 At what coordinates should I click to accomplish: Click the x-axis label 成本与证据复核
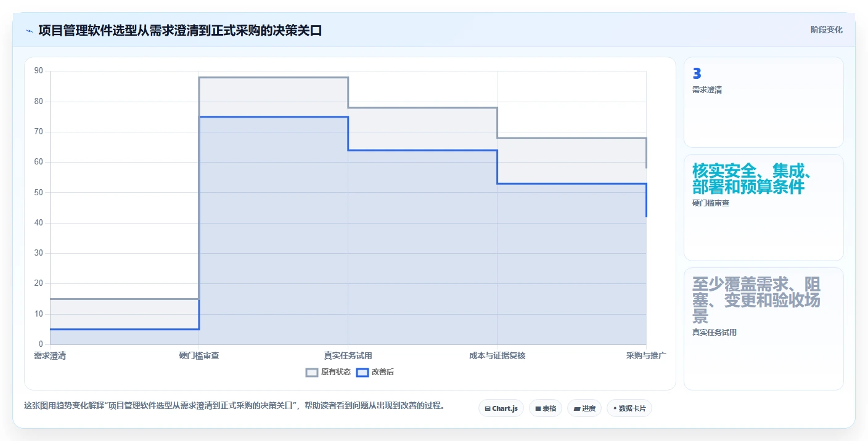(x=497, y=355)
